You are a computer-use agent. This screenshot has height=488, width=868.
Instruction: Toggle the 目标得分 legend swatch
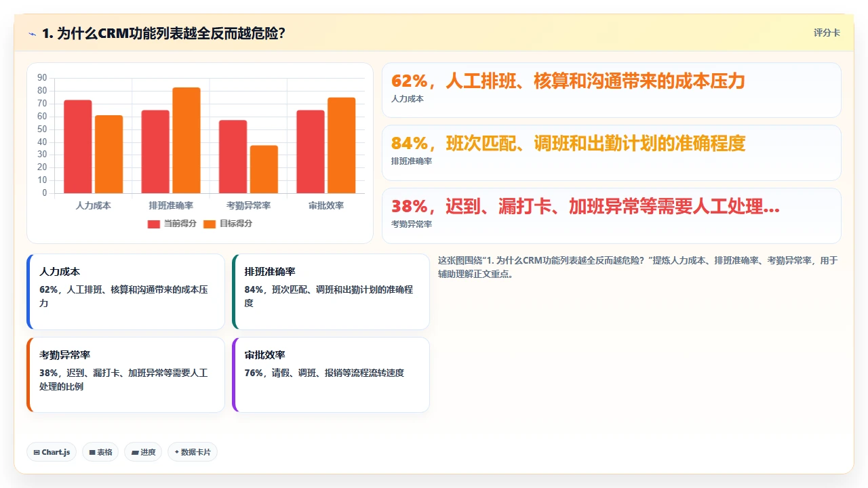tap(210, 224)
